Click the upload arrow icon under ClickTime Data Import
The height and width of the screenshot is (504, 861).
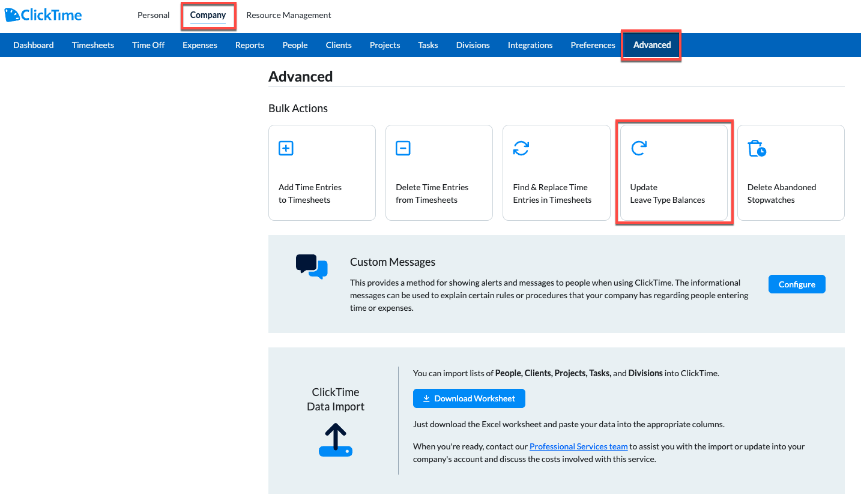coord(336,440)
